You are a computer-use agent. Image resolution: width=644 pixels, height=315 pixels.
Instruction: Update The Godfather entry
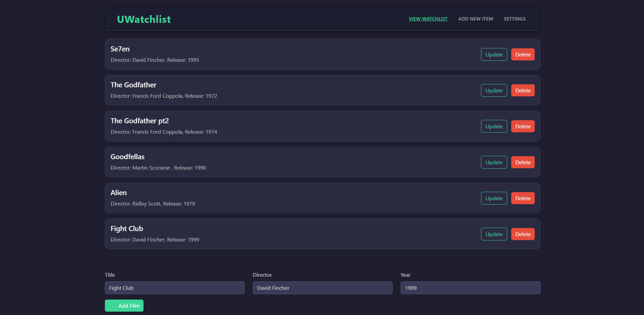(494, 91)
